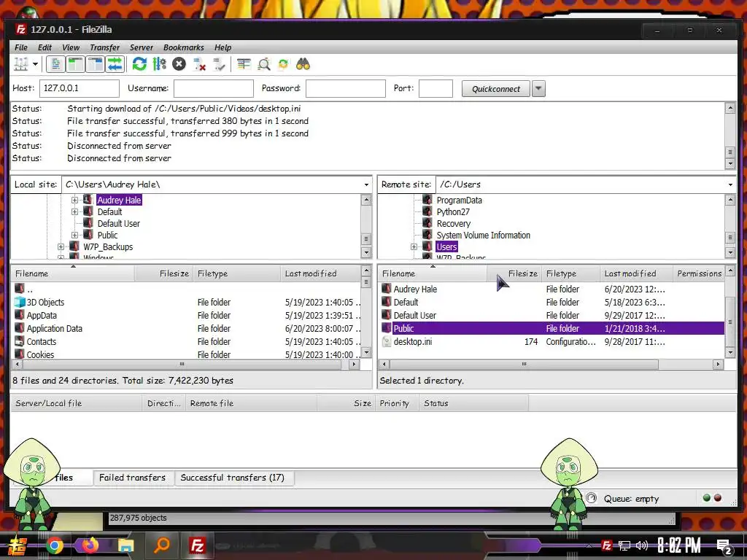Screen dimensions: 747x560
Task: Select Python27 in remote tree
Action: coord(453,212)
